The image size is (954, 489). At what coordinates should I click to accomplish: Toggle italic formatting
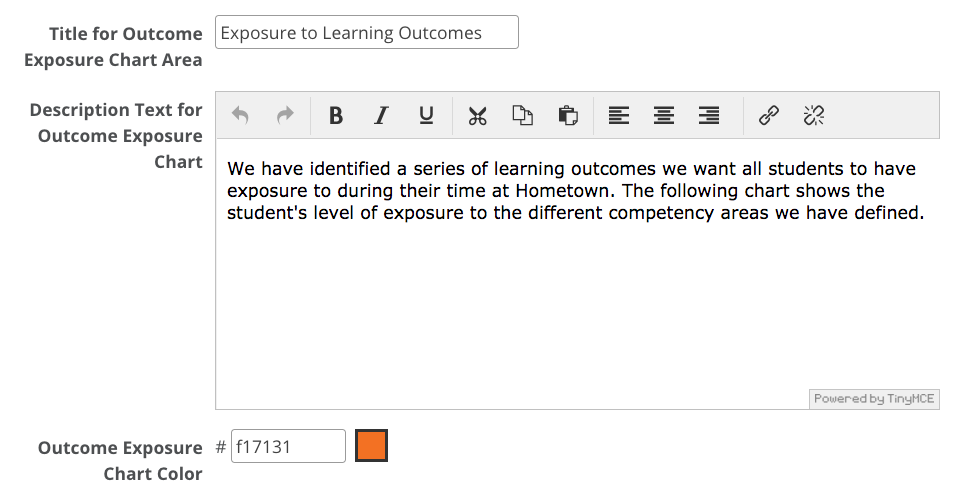381,115
